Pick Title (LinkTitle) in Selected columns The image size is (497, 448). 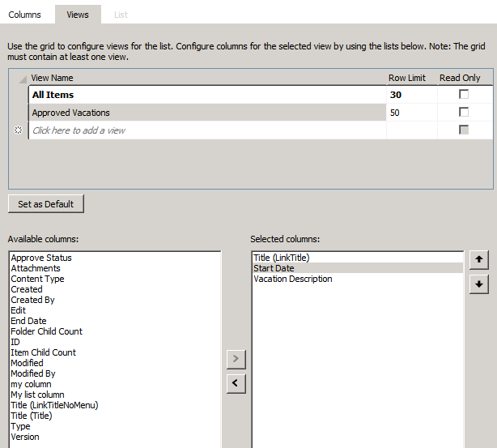pos(281,258)
